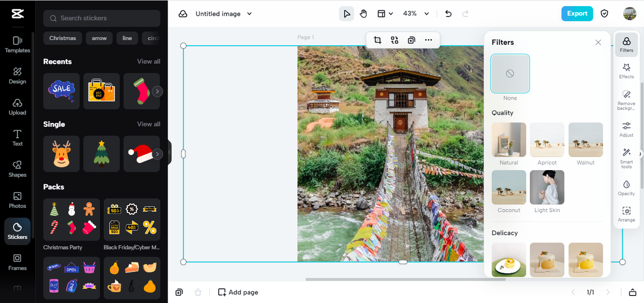The image size is (644, 303).
Task: Add the reindeer face sticker
Action: pyautogui.click(x=61, y=154)
